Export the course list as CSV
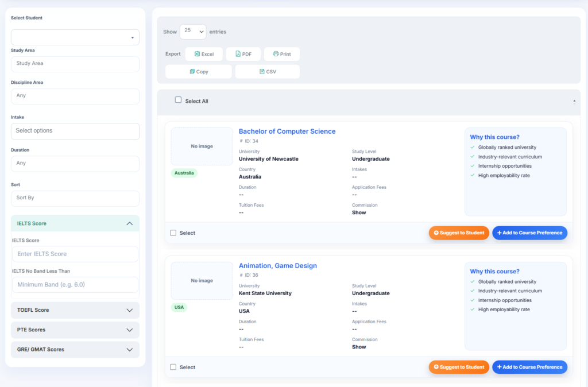 click(x=268, y=72)
